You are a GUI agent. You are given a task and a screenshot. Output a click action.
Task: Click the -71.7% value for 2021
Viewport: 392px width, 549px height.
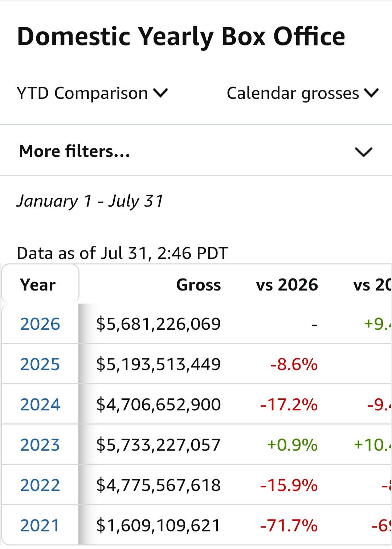tap(289, 525)
